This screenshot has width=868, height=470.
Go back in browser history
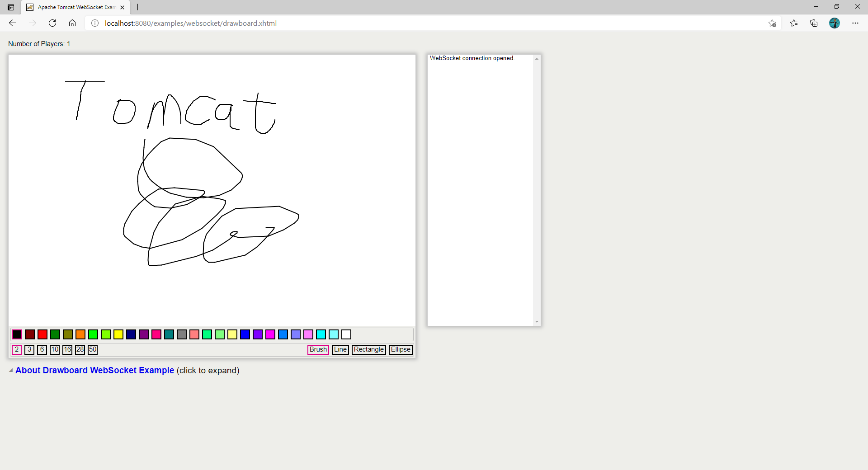tap(13, 23)
